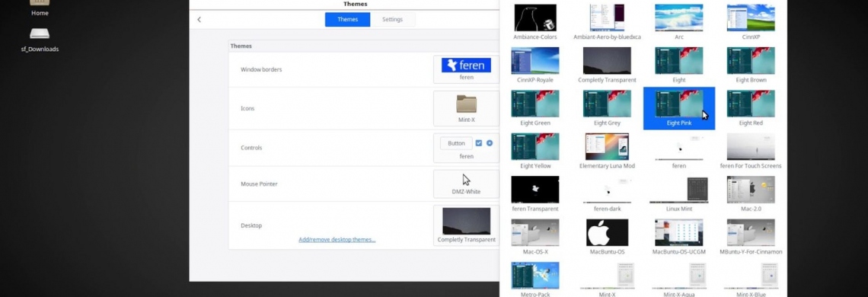Open the Controls feren theme chooser
The width and height of the screenshot is (868, 297).
(x=466, y=148)
